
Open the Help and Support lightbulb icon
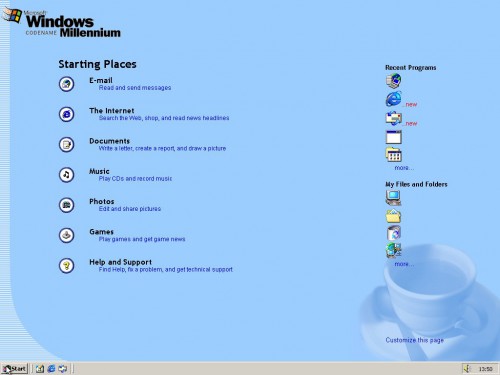pyautogui.click(x=66, y=266)
